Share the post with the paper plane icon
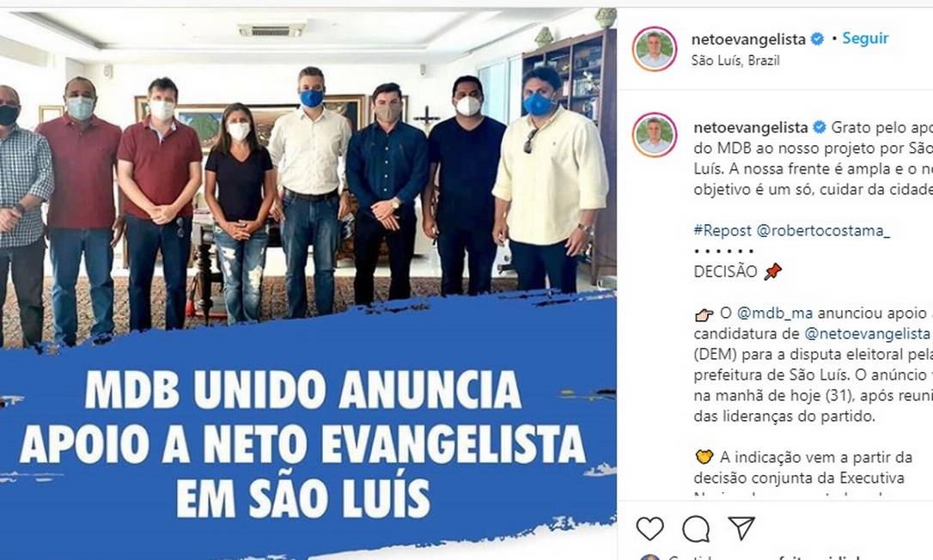Screen dimensions: 933x560 (741, 528)
